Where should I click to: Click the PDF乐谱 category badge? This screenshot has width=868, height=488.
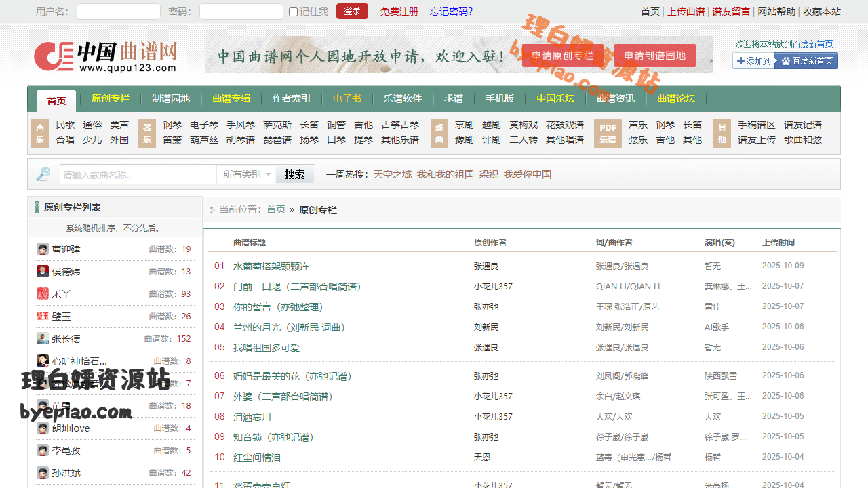tap(608, 133)
